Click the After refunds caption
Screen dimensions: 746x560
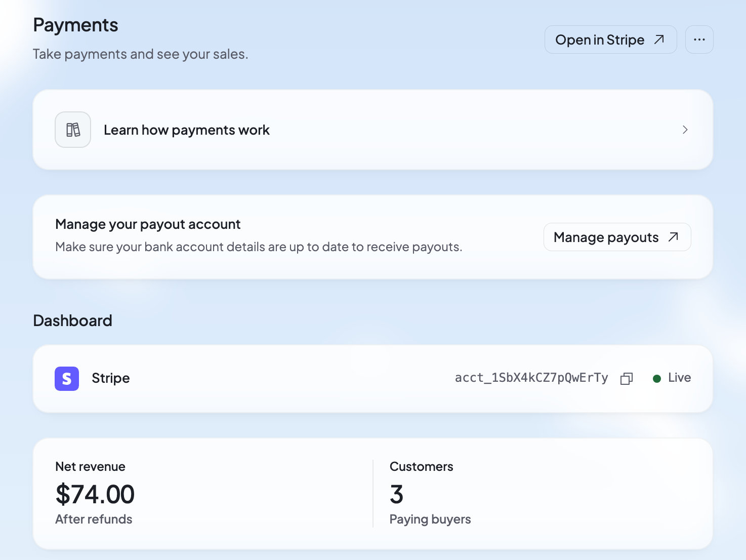tap(94, 519)
